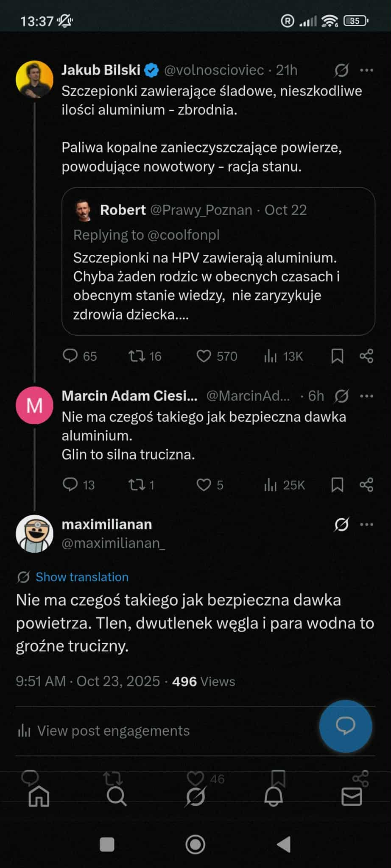The width and height of the screenshot is (391, 868).
Task: Open more options on maximilianan's post
Action: pyautogui.click(x=366, y=525)
